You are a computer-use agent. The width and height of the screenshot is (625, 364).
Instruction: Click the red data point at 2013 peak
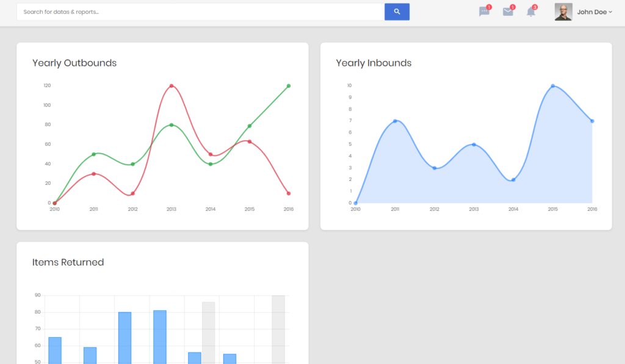click(172, 86)
